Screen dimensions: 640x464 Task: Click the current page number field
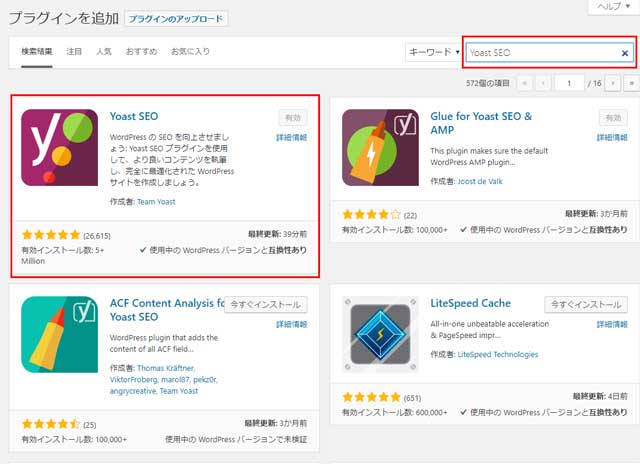[569, 83]
